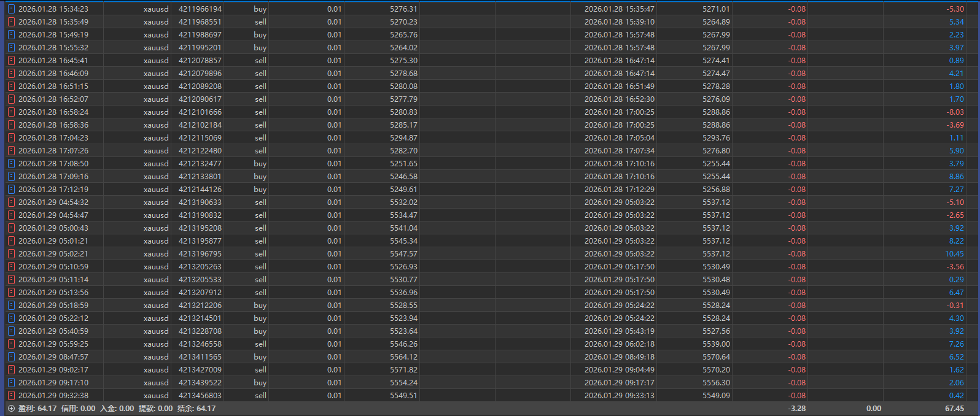
Task: Click the row icon for ticket 4211966194
Action: [x=11, y=9]
